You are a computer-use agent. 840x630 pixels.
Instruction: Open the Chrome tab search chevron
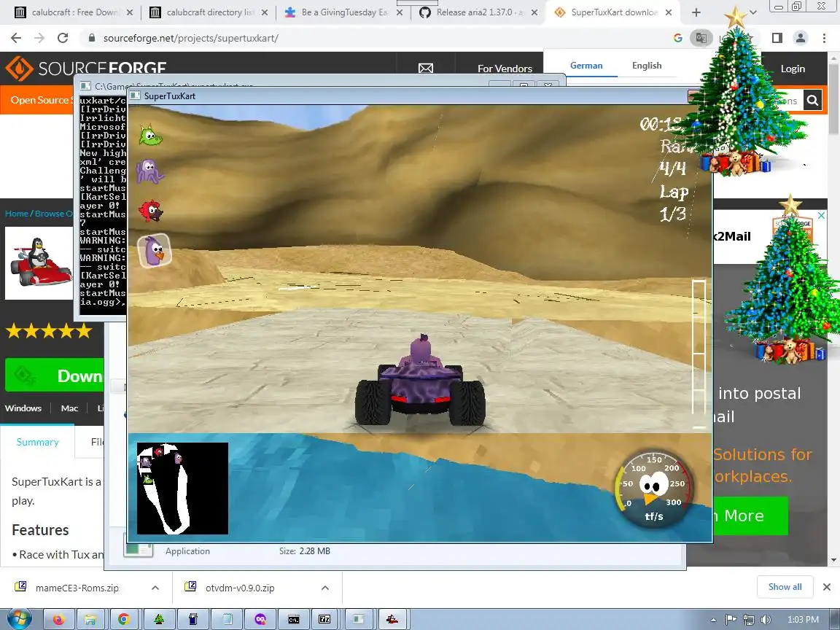click(x=752, y=12)
